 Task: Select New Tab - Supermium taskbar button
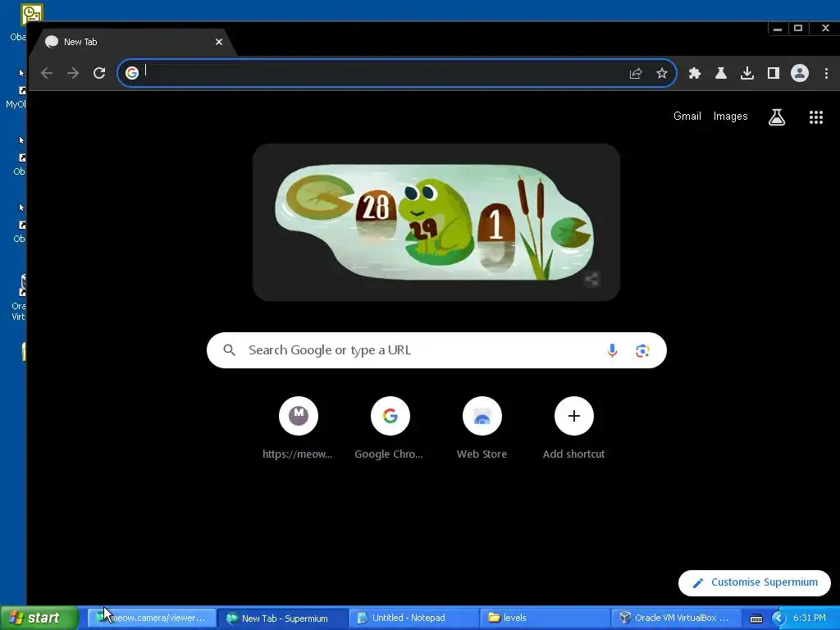click(284, 619)
